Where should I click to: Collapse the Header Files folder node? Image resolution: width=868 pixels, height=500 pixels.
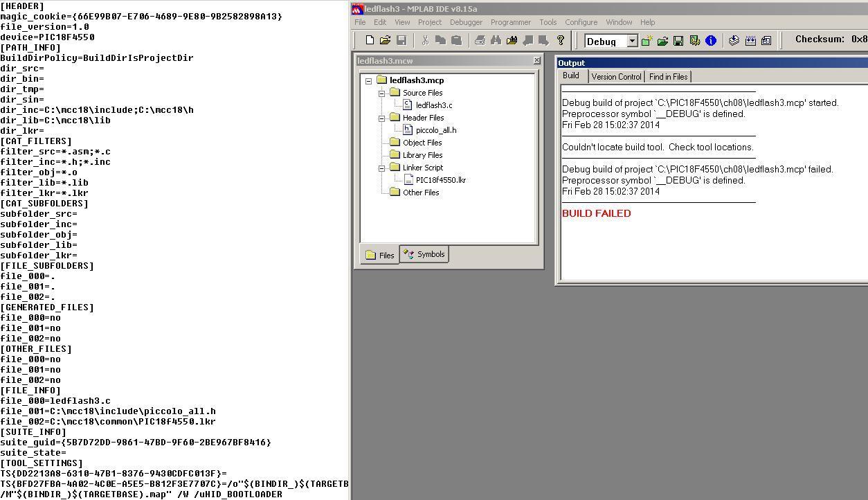coord(381,118)
